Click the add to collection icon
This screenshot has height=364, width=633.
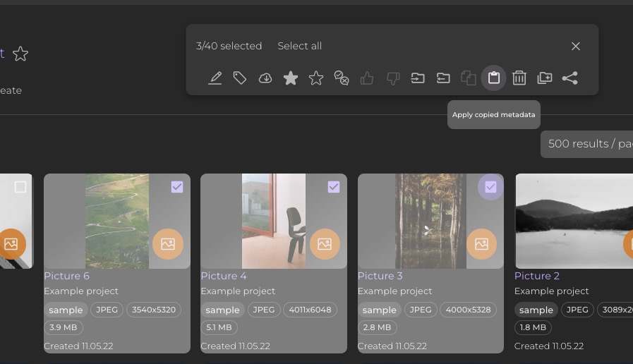(x=545, y=78)
